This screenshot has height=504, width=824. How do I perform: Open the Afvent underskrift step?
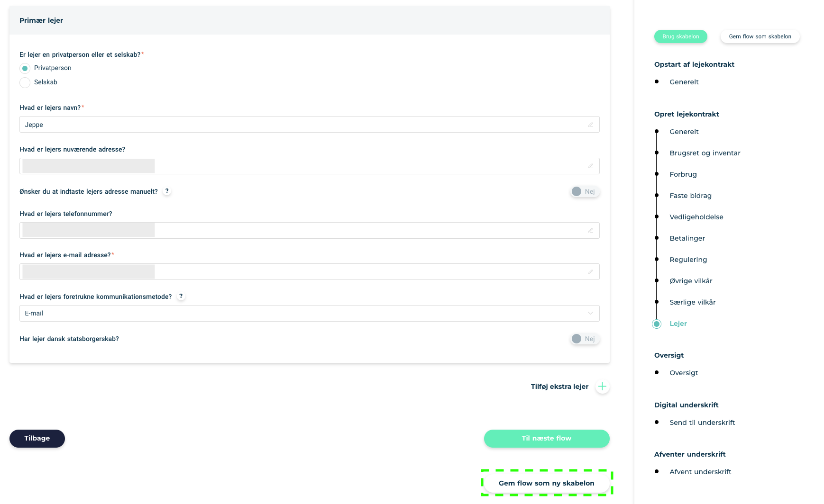click(700, 472)
